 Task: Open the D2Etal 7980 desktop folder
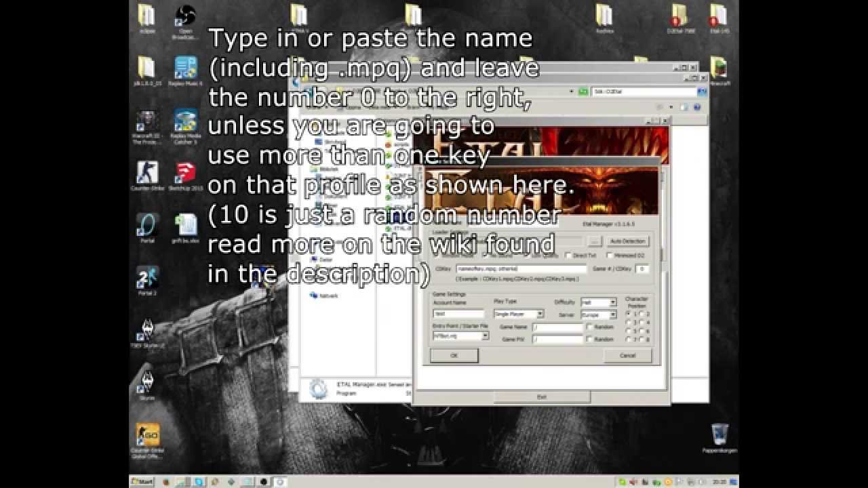[x=680, y=18]
